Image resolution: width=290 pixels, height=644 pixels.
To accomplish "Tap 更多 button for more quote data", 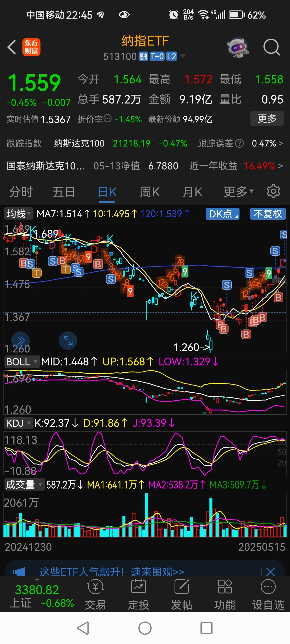I will click(x=267, y=118).
